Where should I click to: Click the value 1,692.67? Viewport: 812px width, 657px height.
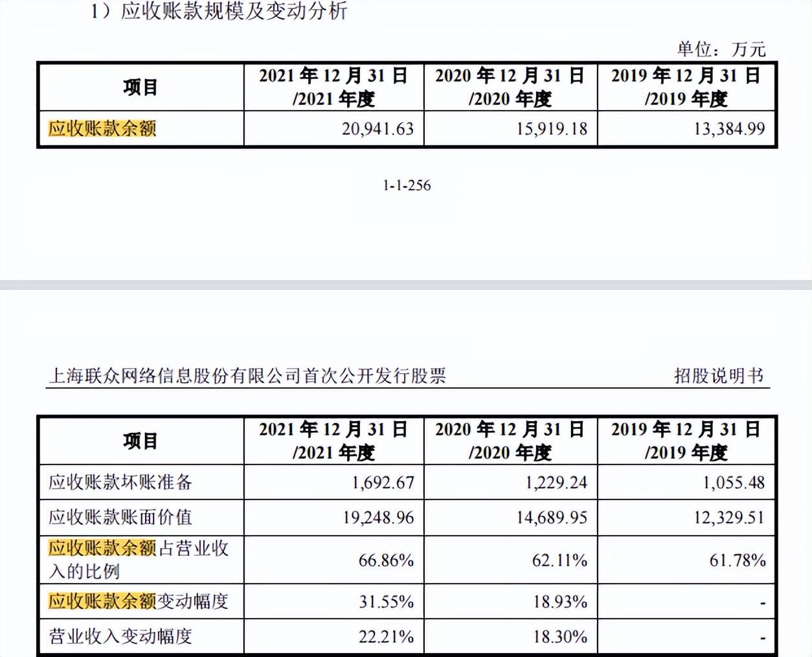click(x=383, y=483)
